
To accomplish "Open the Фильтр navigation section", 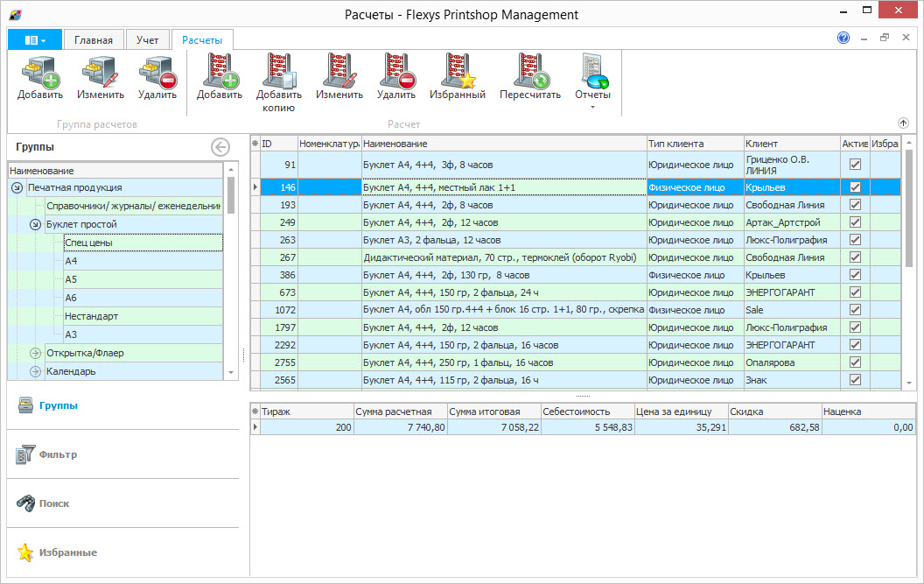I will point(123,454).
